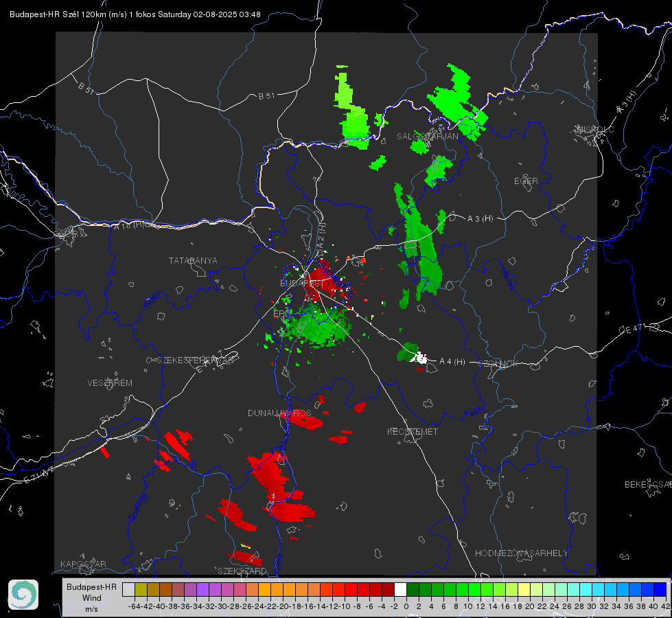Click the A 3 (H) label near Eger
The width and height of the screenshot is (672, 618).
(480, 219)
